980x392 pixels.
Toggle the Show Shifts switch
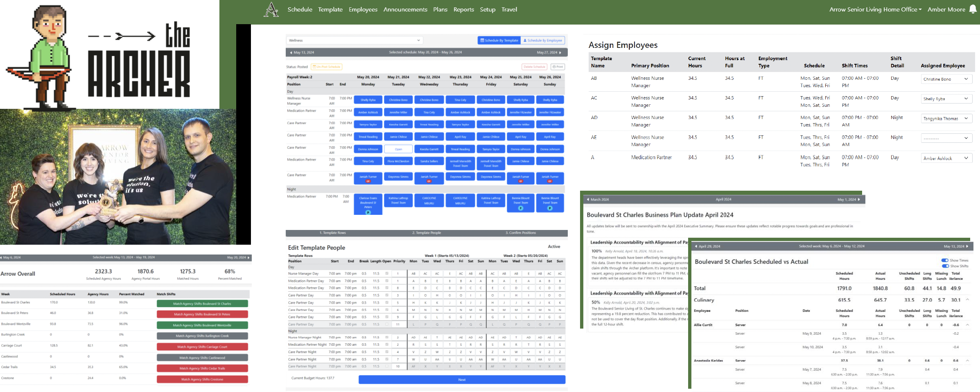pyautogui.click(x=945, y=266)
